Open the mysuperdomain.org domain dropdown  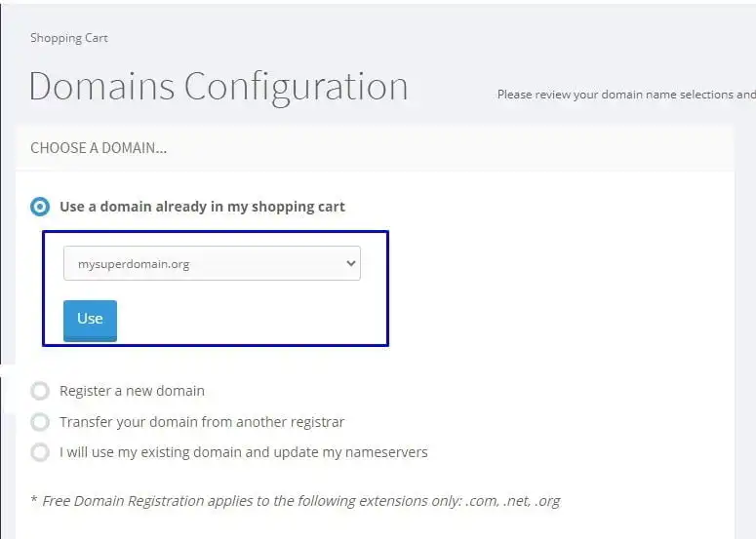tap(212, 263)
